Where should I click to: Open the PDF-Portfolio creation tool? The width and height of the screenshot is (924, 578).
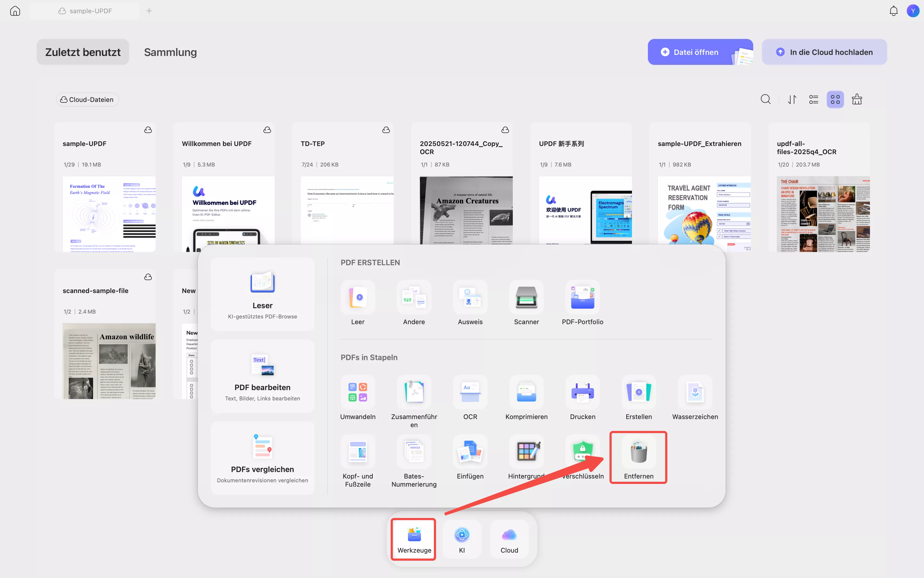click(582, 298)
